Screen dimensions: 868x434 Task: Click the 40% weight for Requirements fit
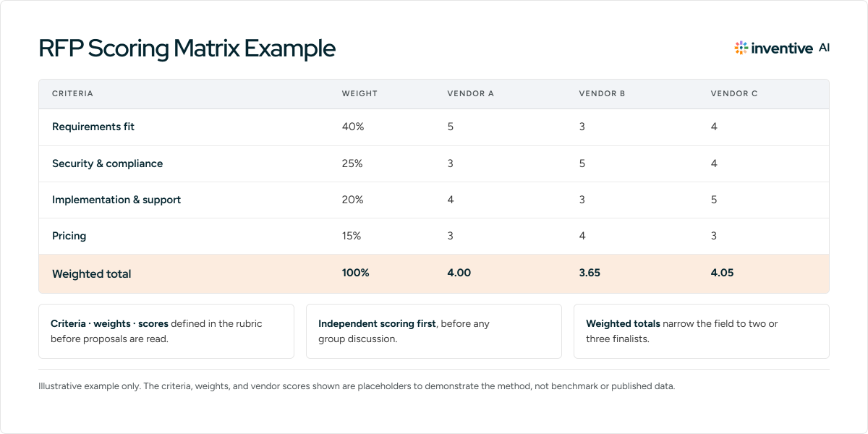pyautogui.click(x=353, y=127)
